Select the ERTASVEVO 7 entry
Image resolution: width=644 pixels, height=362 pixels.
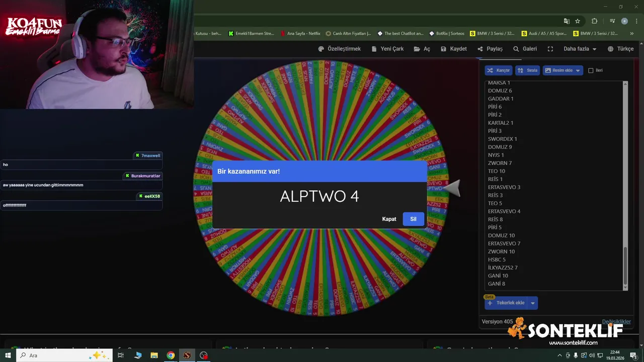[504, 243]
